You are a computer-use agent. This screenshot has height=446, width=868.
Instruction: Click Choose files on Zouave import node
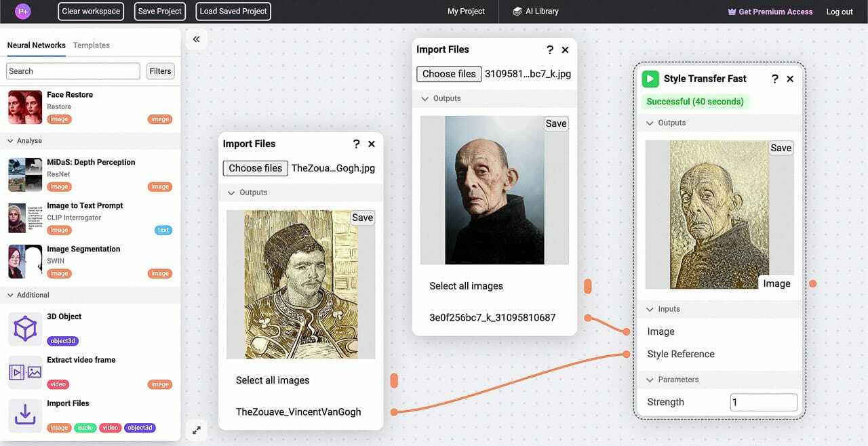coord(256,168)
